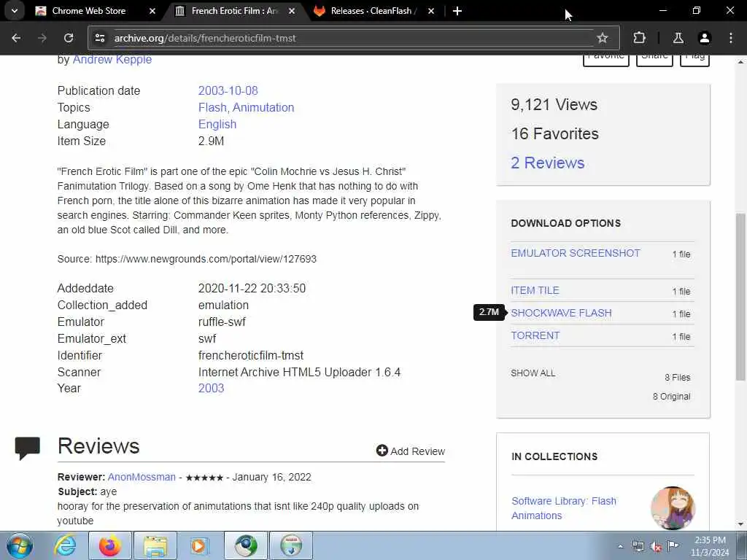The width and height of the screenshot is (747, 560).
Task: Open the Year 2003 link
Action: pos(211,388)
